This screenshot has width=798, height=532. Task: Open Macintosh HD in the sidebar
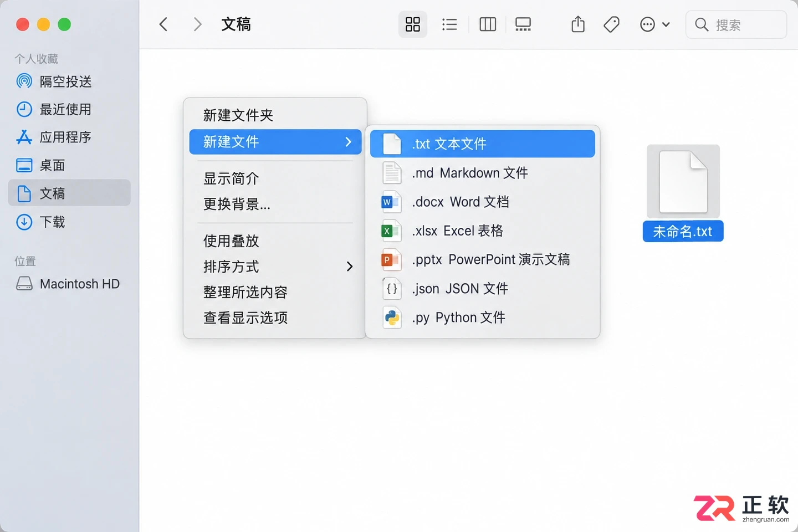(69, 284)
